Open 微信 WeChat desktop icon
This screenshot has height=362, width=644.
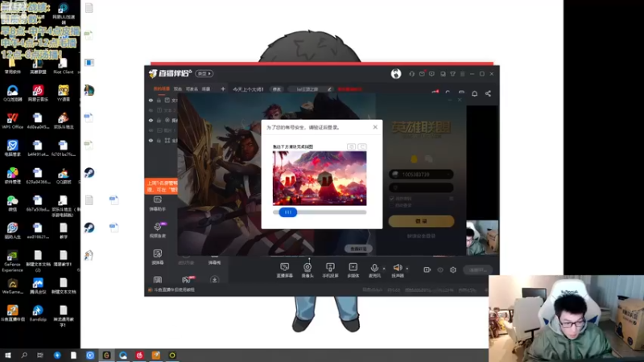12,204
